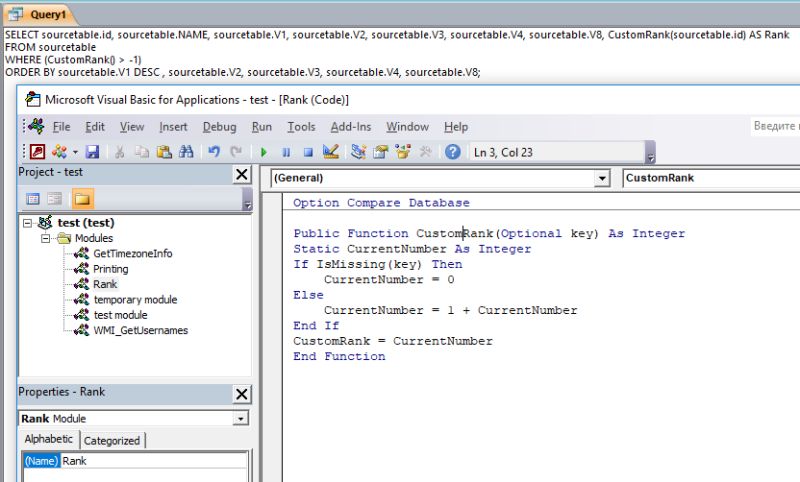The image size is (800, 482).
Task: Click the VBA menu bar logo icon
Action: [x=37, y=126]
